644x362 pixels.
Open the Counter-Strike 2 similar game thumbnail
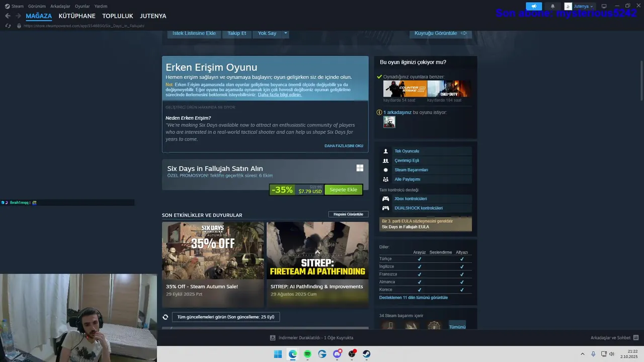point(405,88)
